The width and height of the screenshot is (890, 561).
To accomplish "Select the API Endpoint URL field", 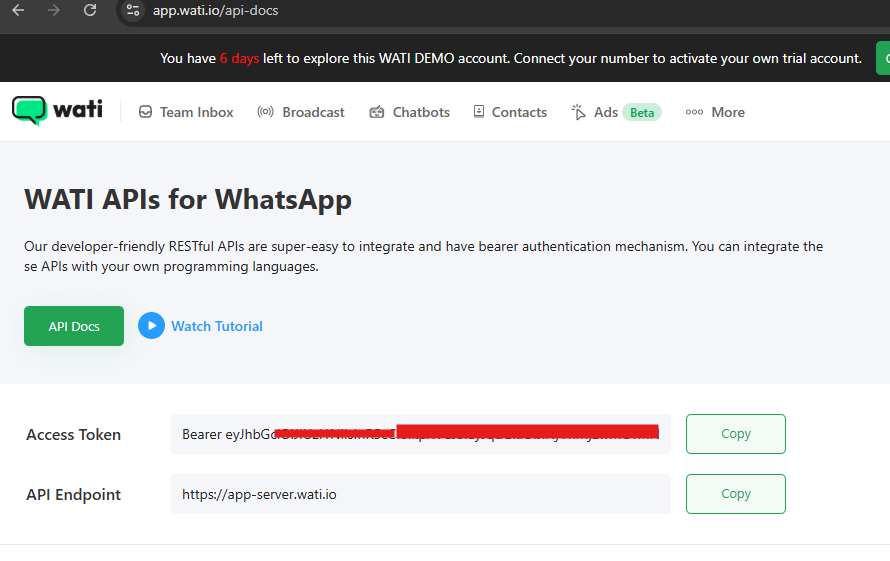I will tap(421, 494).
